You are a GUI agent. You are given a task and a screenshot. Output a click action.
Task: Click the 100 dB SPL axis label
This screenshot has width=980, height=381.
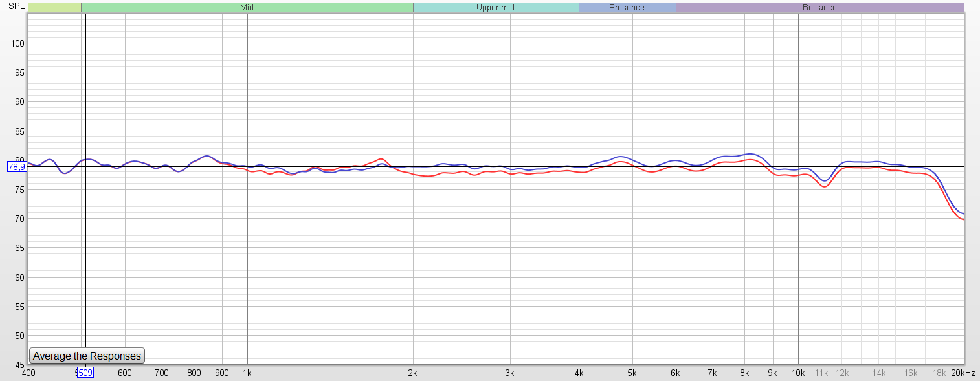17,43
